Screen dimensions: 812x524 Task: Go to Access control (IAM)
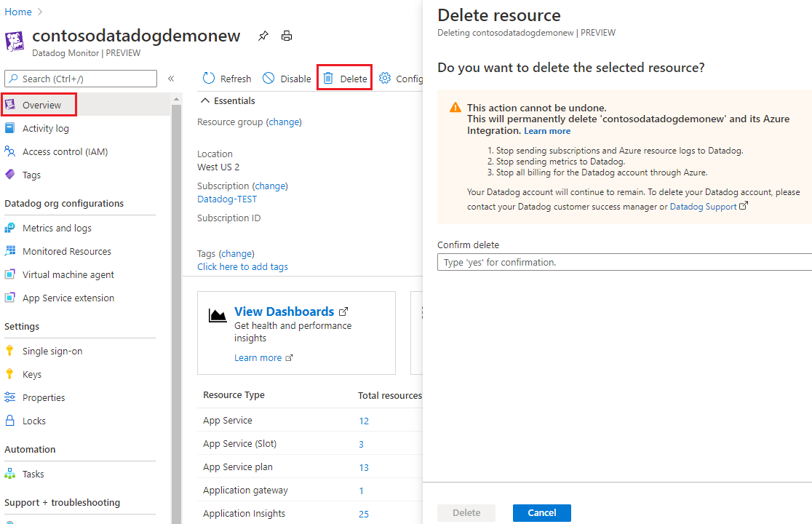[65, 151]
